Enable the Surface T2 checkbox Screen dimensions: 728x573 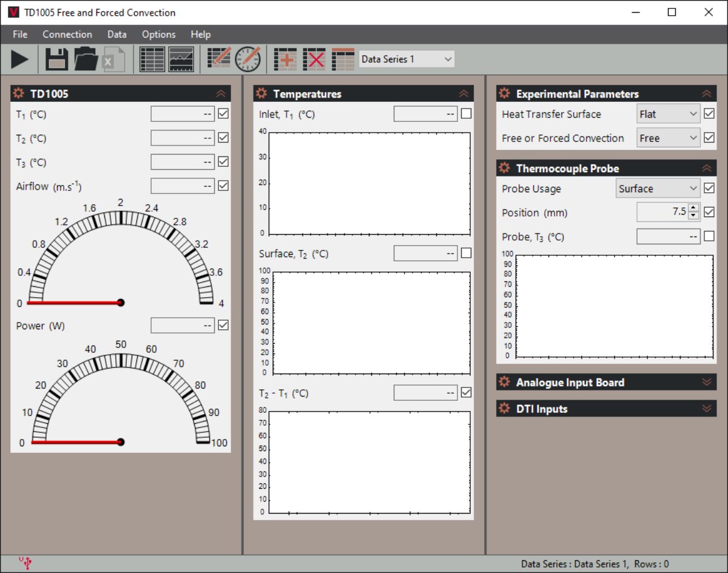pos(466,253)
